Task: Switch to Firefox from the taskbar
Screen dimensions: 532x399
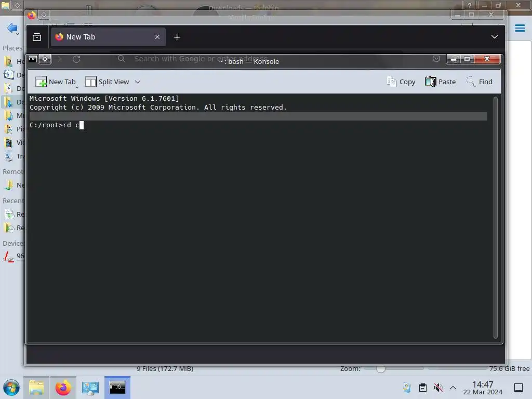Action: click(63, 388)
